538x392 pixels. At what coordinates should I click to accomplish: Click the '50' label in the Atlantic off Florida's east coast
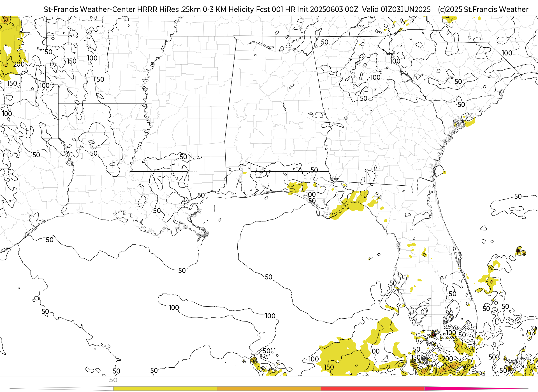(518, 196)
